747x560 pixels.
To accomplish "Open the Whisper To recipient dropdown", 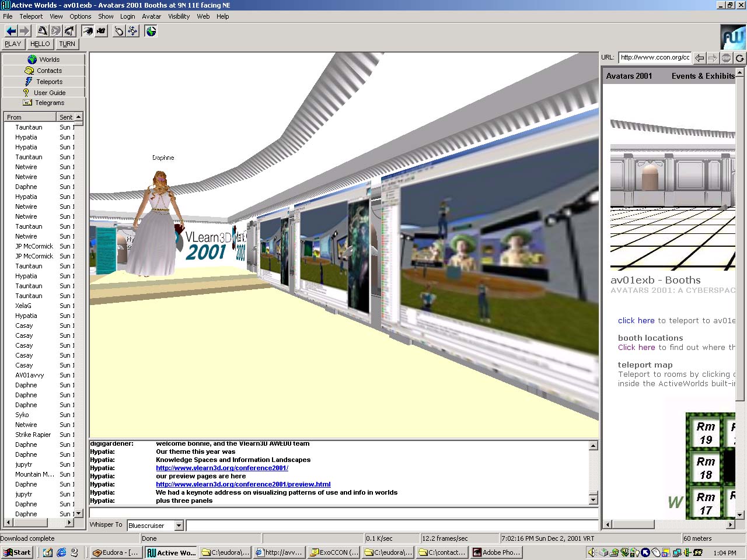I will tap(179, 526).
